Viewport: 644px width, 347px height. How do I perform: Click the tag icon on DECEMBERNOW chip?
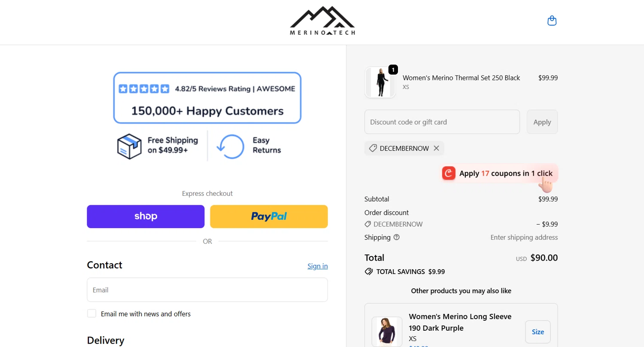click(x=373, y=148)
